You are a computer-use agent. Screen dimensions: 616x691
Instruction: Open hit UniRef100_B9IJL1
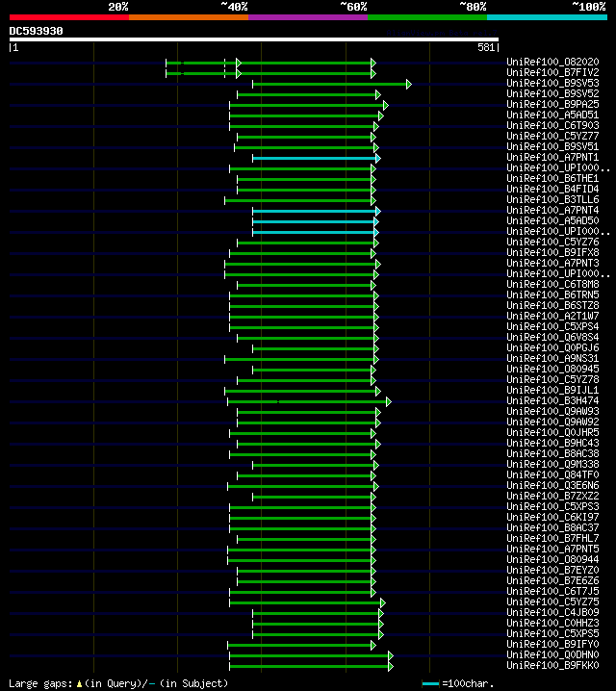point(552,390)
